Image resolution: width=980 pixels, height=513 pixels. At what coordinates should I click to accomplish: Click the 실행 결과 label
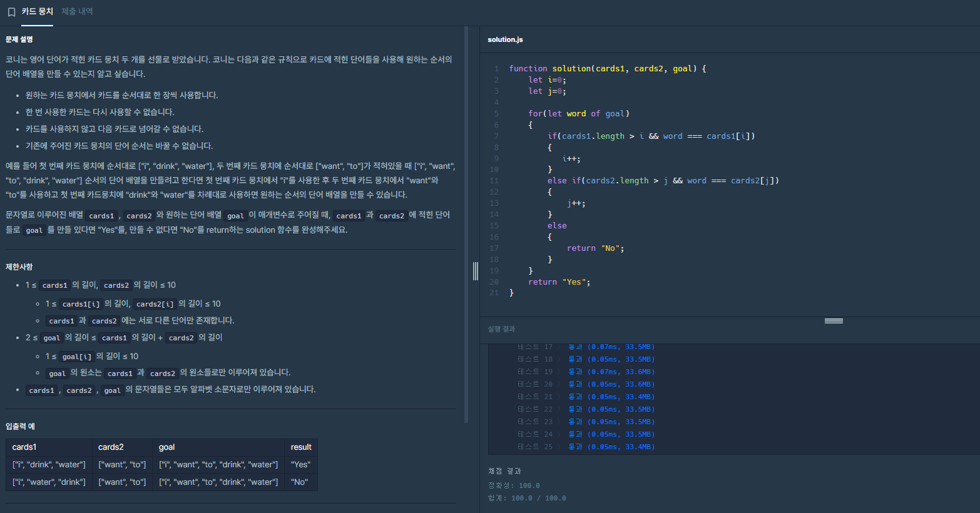coord(501,329)
